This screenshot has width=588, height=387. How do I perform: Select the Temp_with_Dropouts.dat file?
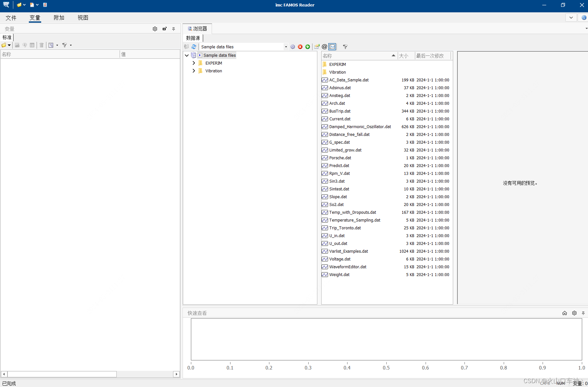[x=352, y=212]
